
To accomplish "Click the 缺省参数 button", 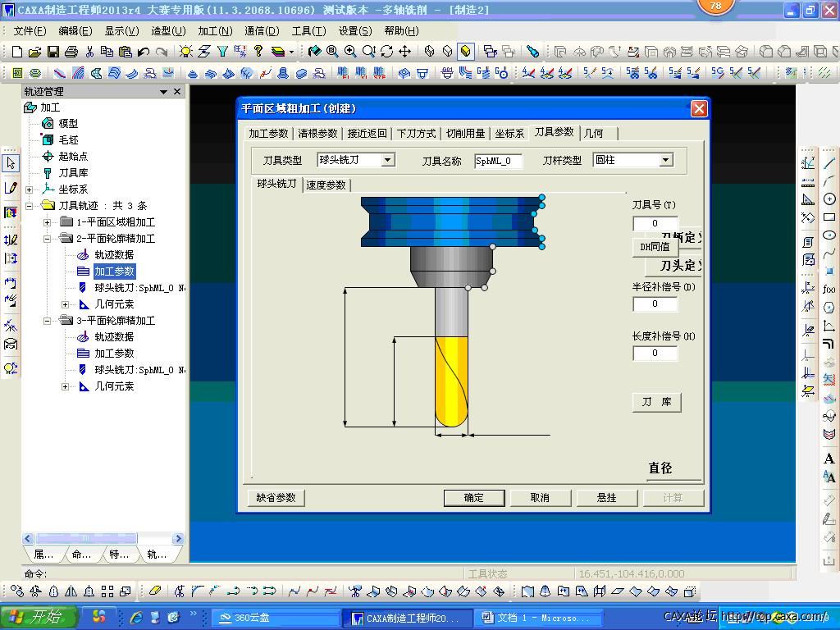I will pos(276,498).
